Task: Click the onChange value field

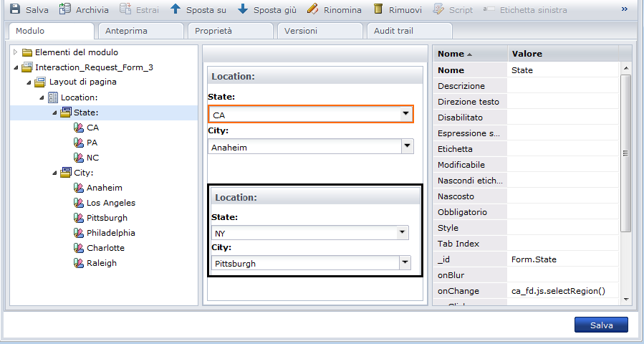Action: tap(563, 291)
